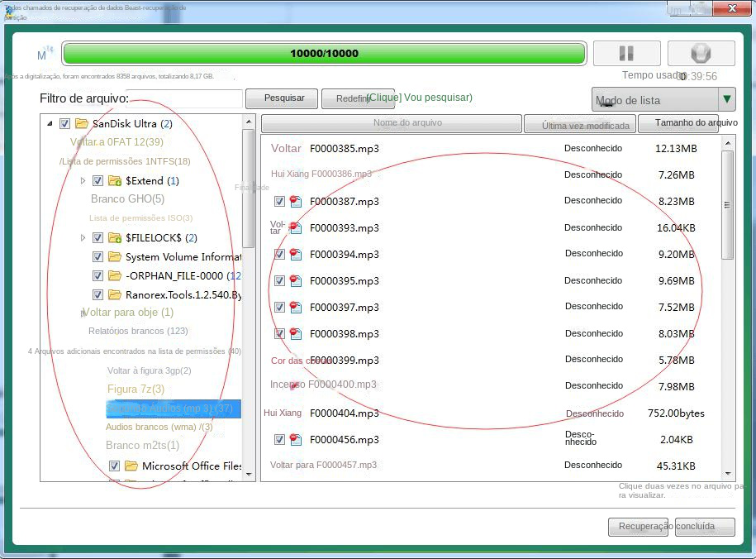Screen dimensions: 756x559
Task: Uncheck the F0000397.mp3 checkbox
Action: pos(279,307)
